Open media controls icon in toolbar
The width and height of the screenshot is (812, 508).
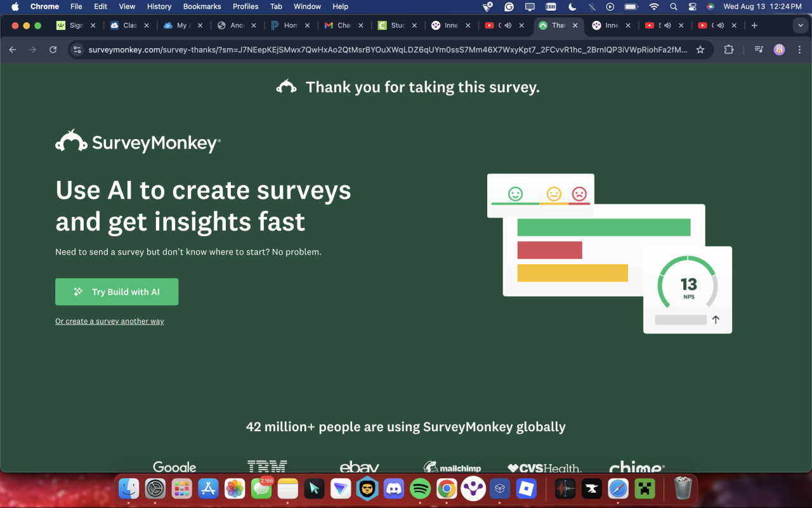pos(759,50)
